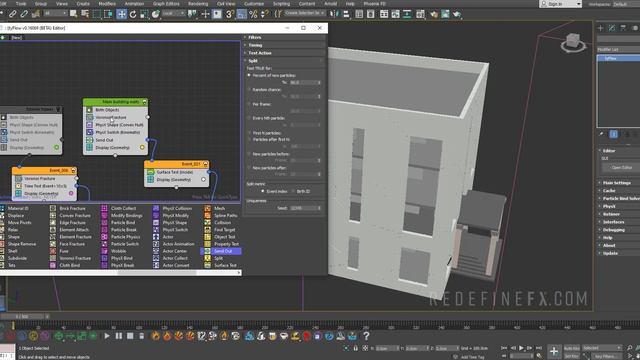Click Send Out in Main building event
640x360 pixels.
(x=116, y=140)
